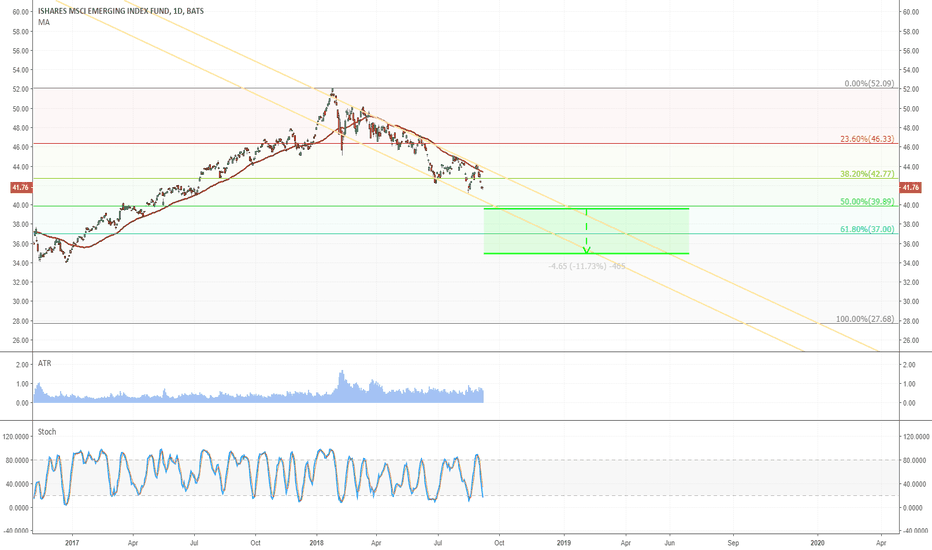Viewport: 932px width, 550px height.
Task: Click the 26.00 value on right price scale
Action: (x=911, y=341)
